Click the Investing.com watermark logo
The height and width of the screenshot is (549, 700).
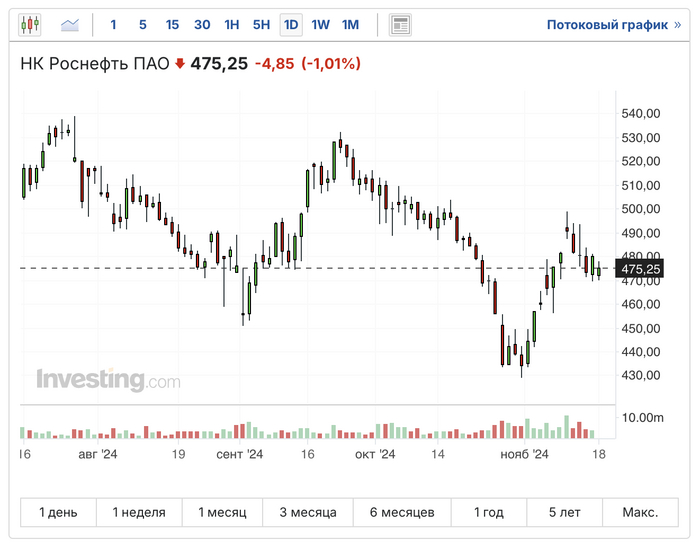(x=108, y=380)
